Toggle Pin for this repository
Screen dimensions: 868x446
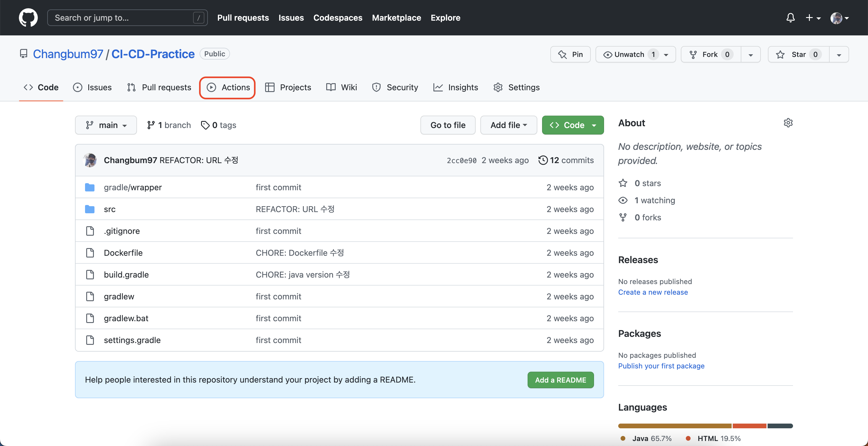(x=570, y=55)
